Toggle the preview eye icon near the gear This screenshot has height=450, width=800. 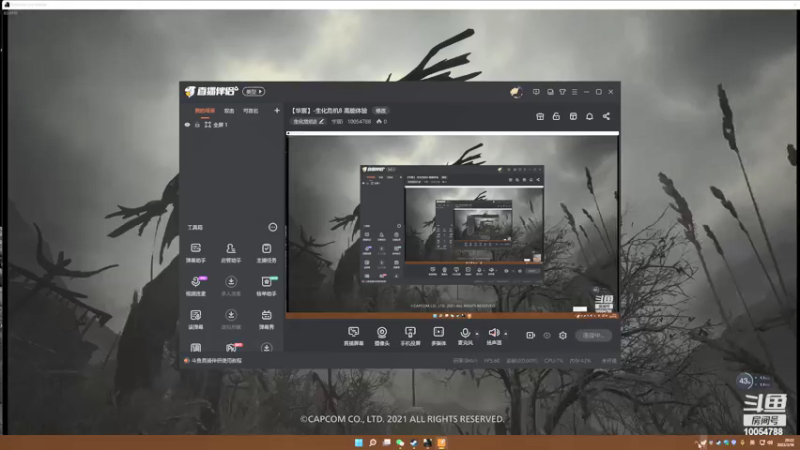(547, 335)
